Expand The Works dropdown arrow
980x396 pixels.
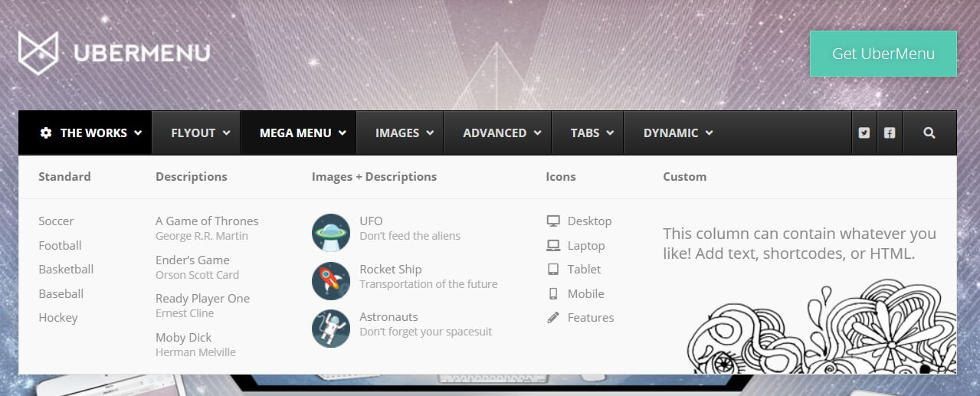(x=138, y=133)
